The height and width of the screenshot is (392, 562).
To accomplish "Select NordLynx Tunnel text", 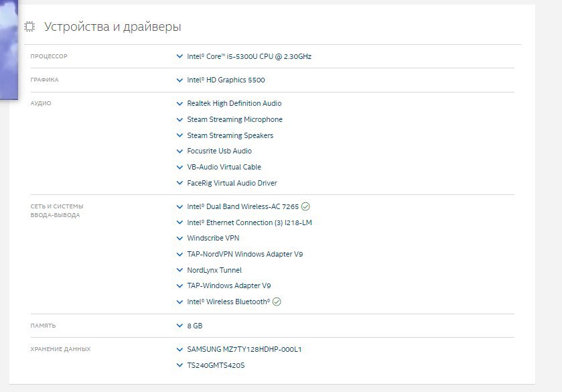I will point(214,270).
